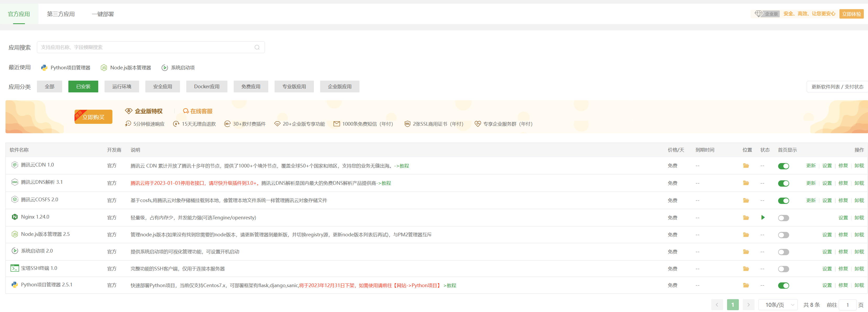Filter by 免费应用 category
The image size is (868, 312).
point(251,86)
